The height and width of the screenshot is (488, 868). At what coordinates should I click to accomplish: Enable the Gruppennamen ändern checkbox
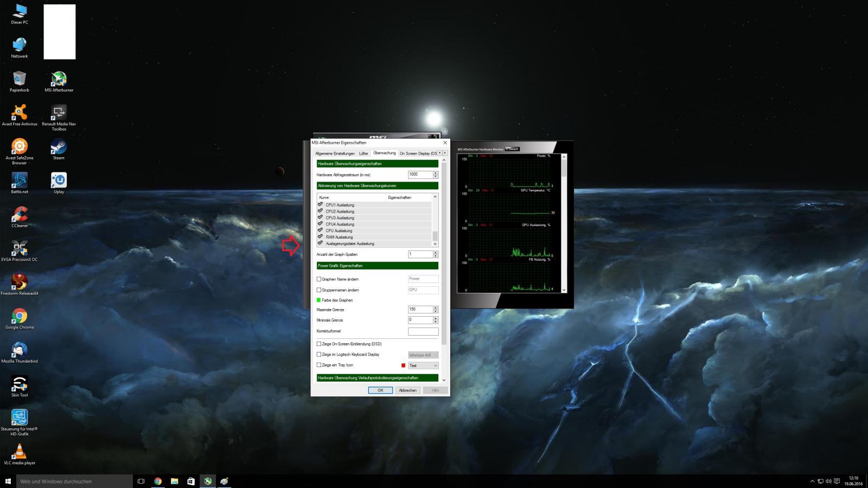(319, 290)
